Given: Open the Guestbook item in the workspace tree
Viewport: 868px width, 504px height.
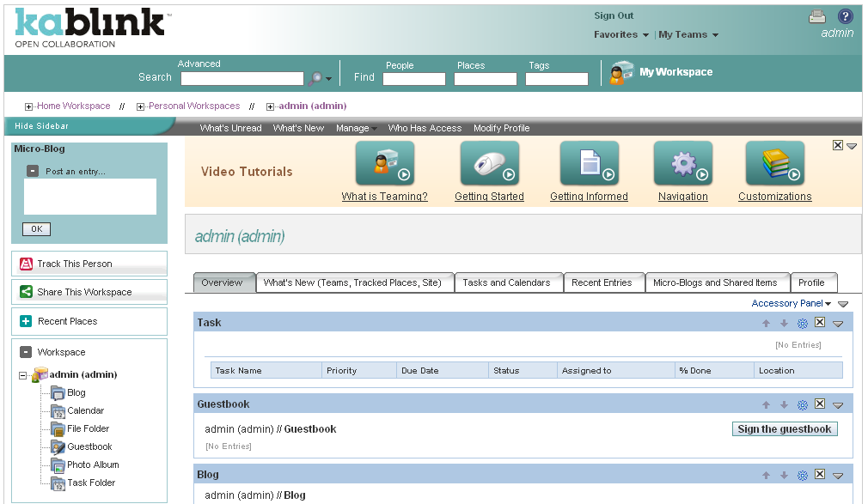Looking at the screenshot, I should point(91,446).
